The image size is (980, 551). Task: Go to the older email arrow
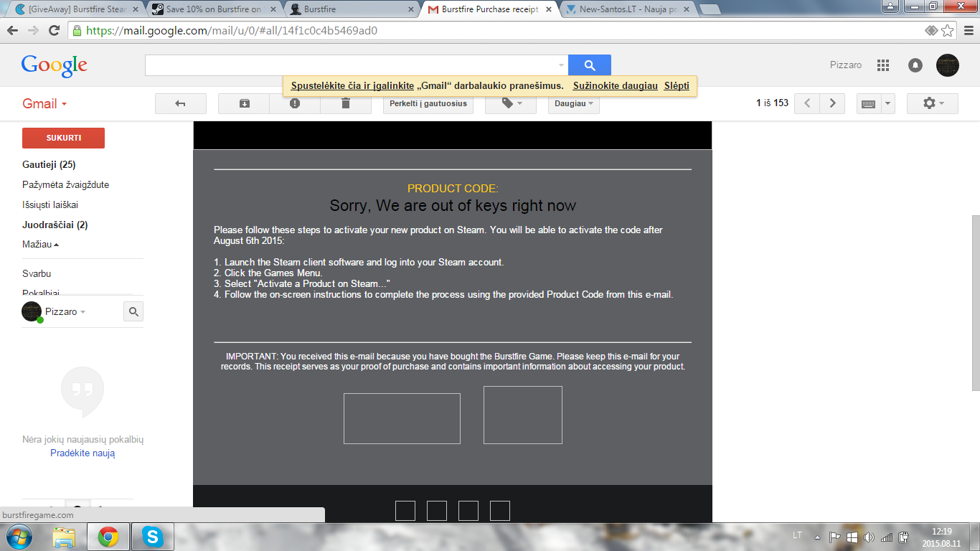832,103
